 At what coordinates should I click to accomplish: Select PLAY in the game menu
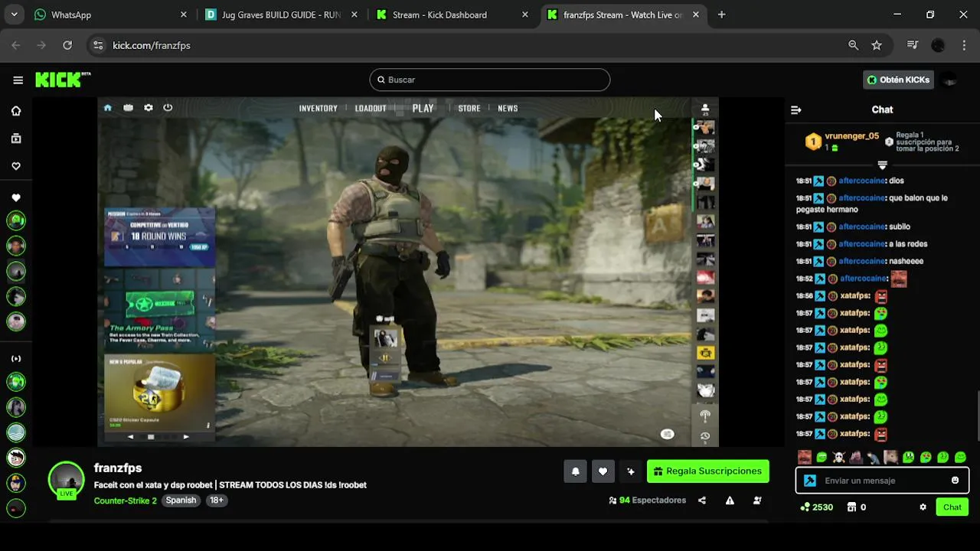coord(423,109)
